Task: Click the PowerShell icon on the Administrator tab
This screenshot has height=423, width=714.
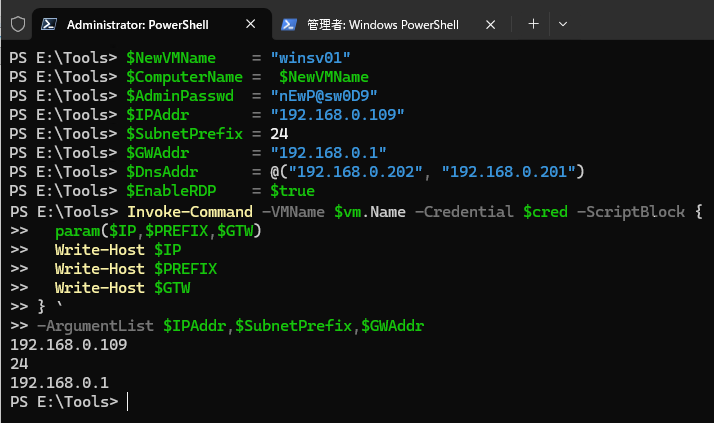Action: click(x=49, y=24)
